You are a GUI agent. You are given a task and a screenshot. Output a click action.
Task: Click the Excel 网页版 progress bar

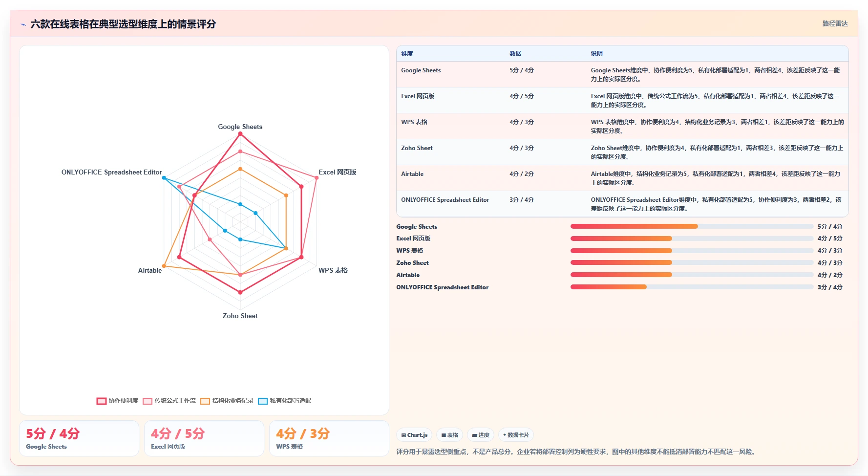[x=692, y=238]
